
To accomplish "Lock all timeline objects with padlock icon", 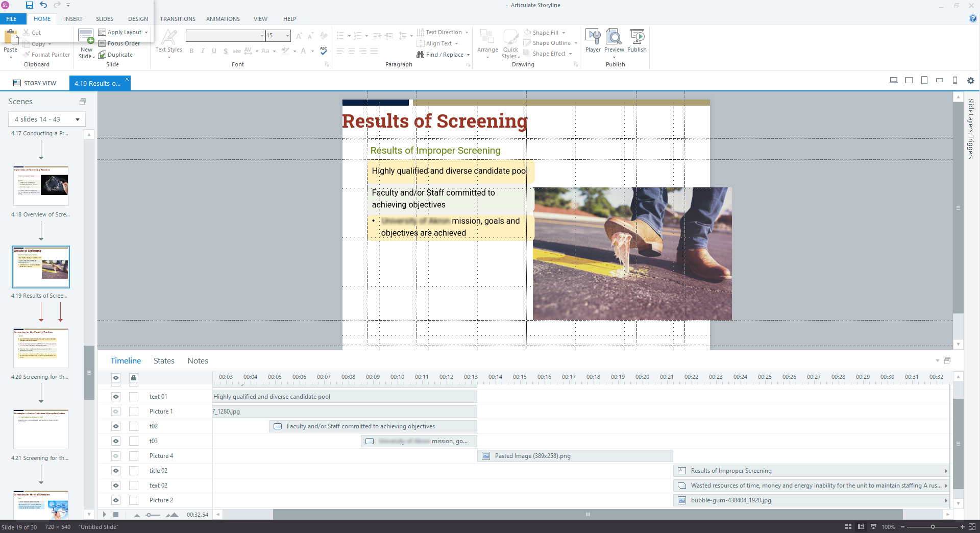I will (134, 378).
